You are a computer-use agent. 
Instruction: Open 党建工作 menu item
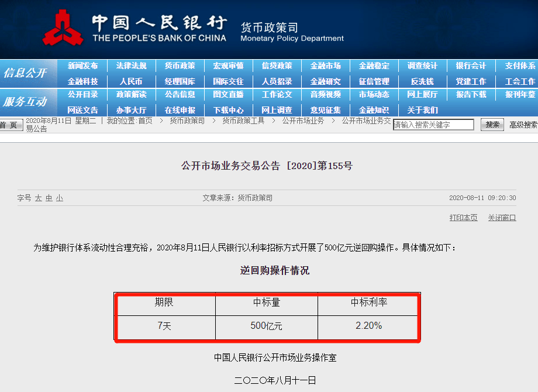point(471,81)
